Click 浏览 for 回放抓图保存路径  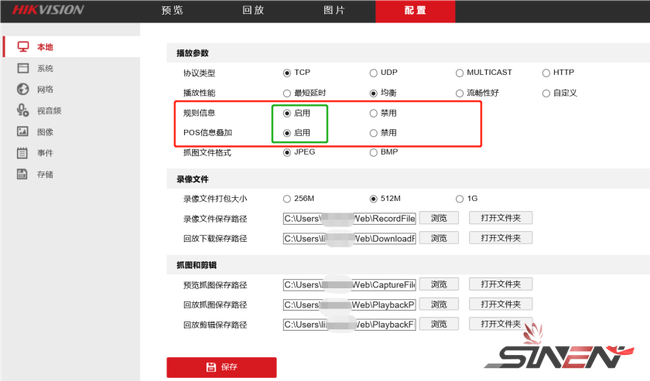[439, 304]
